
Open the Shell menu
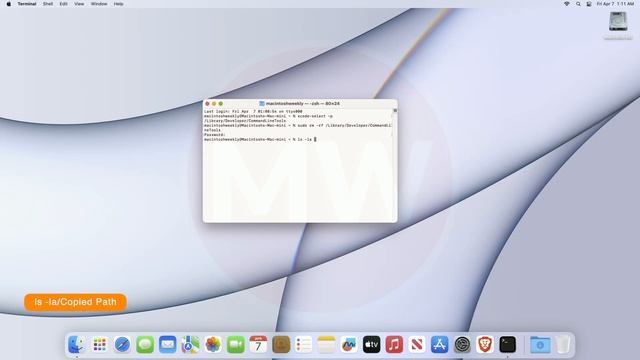pos(48,4)
